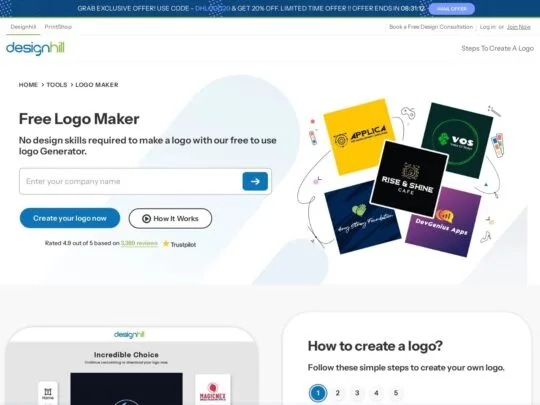The width and height of the screenshot is (540, 405).
Task: Focus the Enter your company name field
Action: coord(131,181)
